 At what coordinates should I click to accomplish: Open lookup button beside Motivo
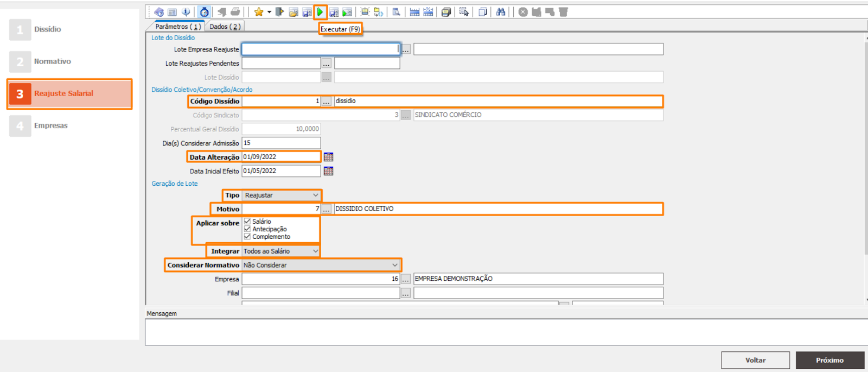(326, 209)
